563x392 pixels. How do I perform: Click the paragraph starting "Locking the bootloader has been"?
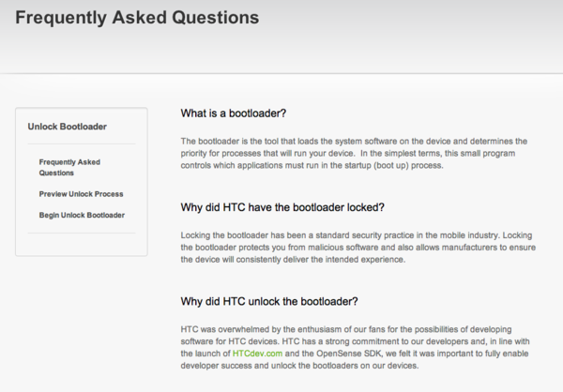pos(357,246)
